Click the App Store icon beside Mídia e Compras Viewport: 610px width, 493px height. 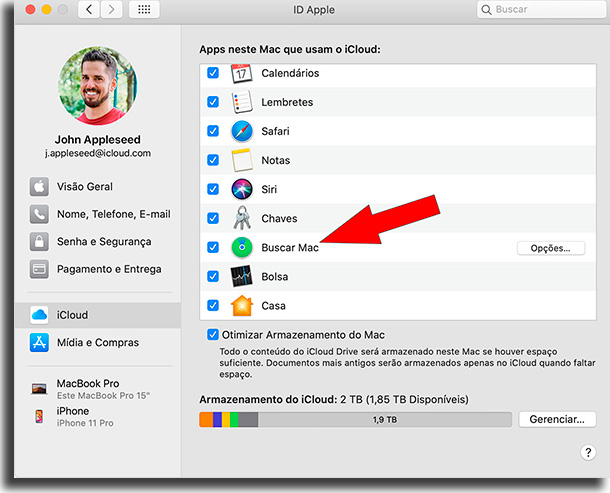(39, 342)
